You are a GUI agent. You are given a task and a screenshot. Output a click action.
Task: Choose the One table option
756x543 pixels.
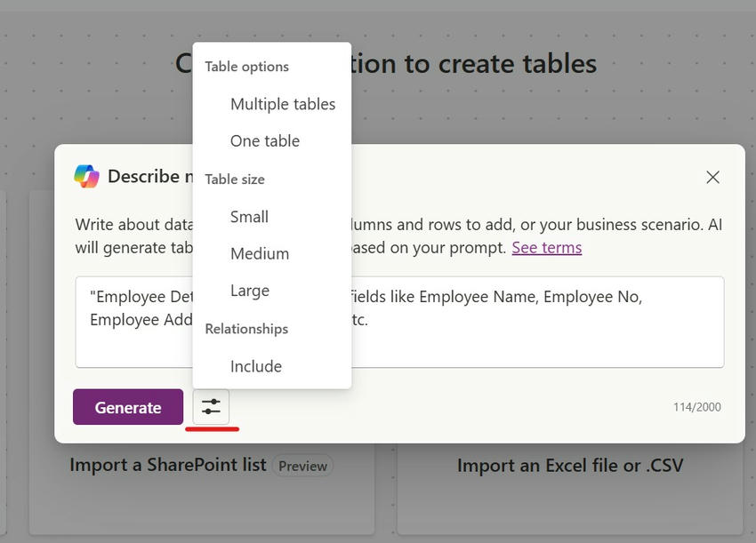point(264,140)
